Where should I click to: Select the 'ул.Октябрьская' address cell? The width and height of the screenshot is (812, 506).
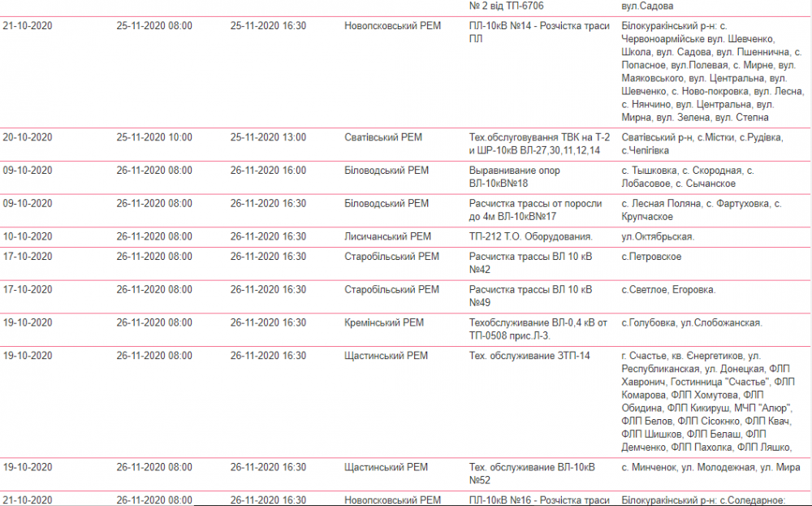(658, 236)
